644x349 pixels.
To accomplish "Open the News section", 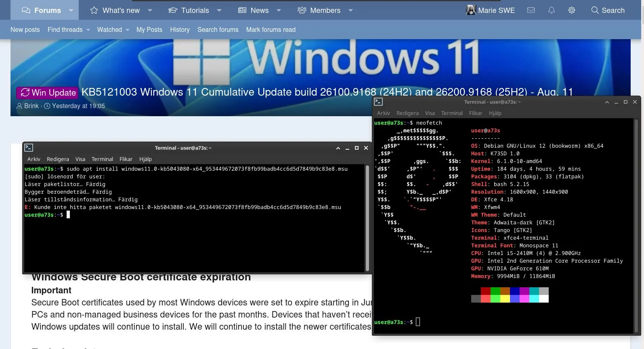I will click(253, 10).
